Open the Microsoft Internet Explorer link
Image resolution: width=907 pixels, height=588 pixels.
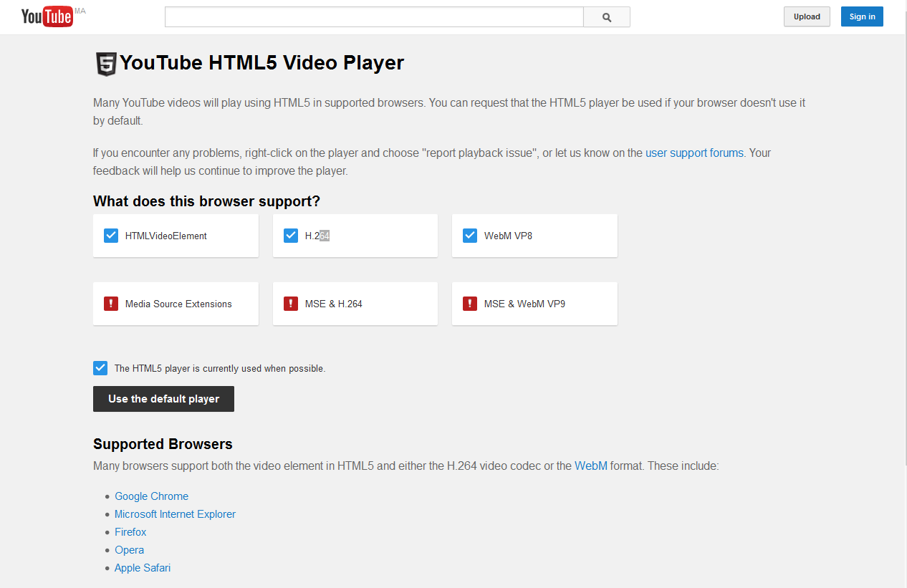(175, 514)
